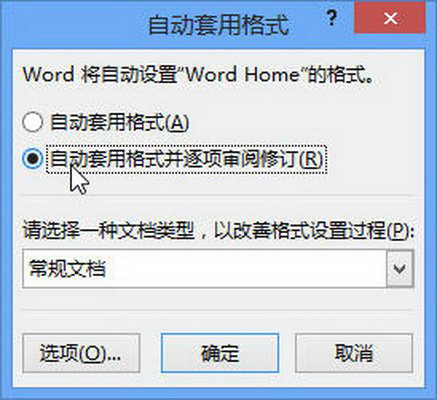Image resolution: width=437 pixels, height=400 pixels.
Task: Confirm with the 确定 button
Action: coord(220,353)
